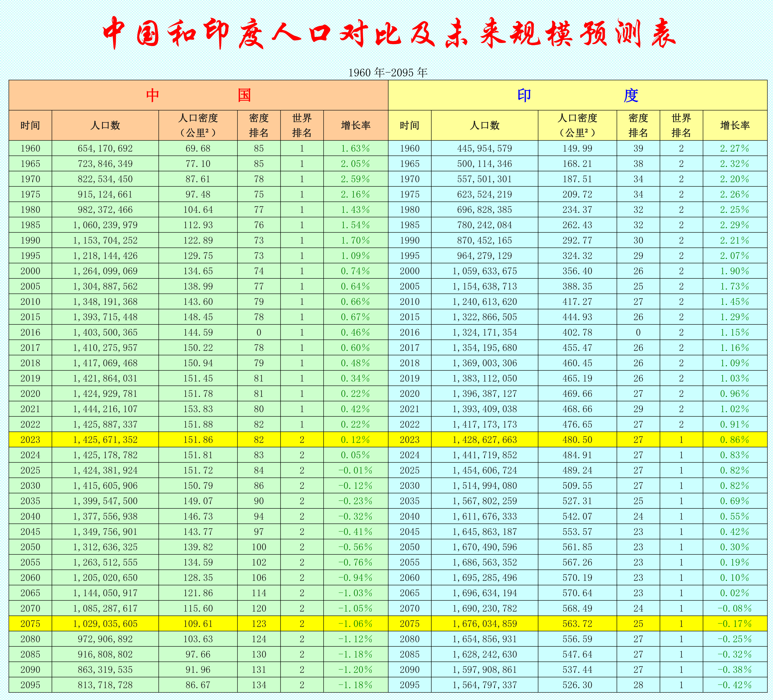Viewport: 773px width, 700px height.
Task: Click China's 2075 population 1,029,035,605
Action: click(105, 624)
